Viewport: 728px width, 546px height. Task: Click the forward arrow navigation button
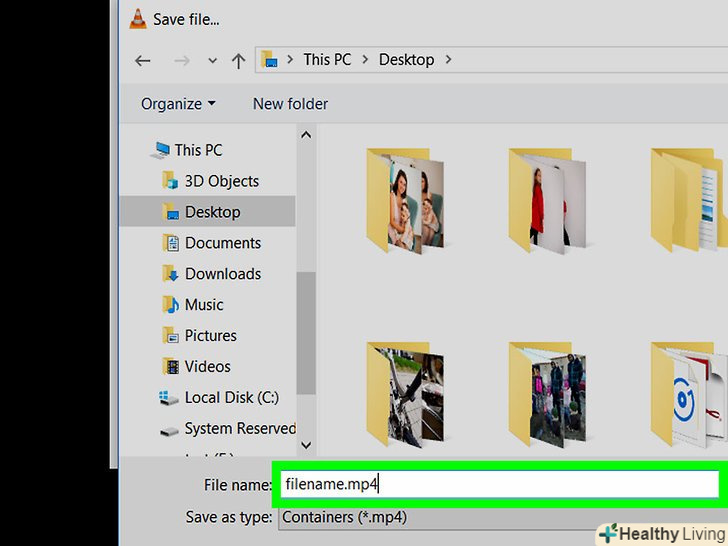pos(182,60)
